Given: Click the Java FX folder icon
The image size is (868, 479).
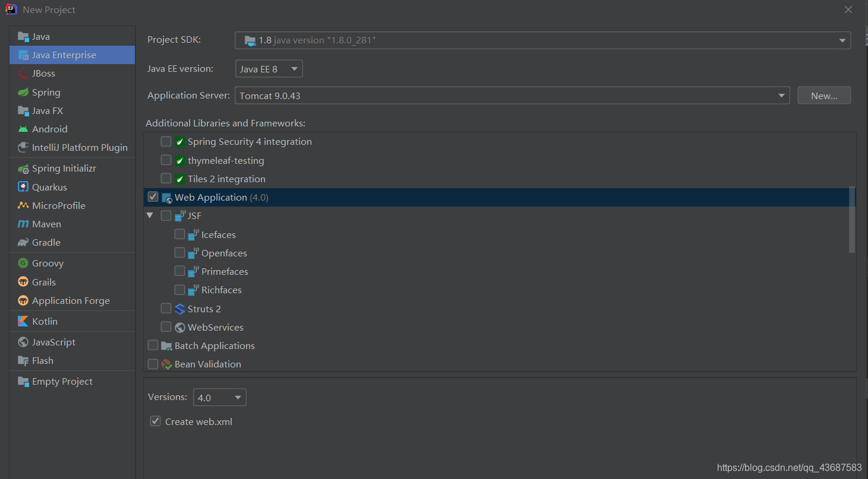Looking at the screenshot, I should click(23, 110).
